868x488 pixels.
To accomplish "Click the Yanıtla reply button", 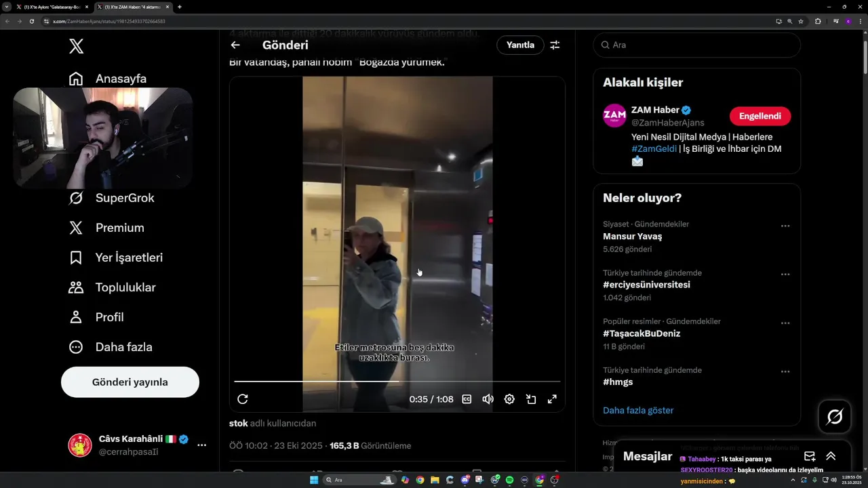I will [x=520, y=45].
